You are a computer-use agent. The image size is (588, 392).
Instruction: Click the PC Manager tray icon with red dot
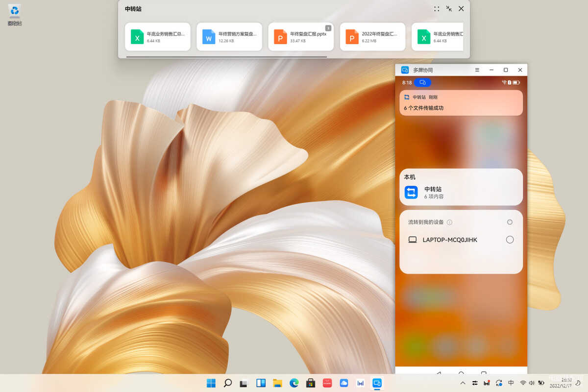(487, 383)
